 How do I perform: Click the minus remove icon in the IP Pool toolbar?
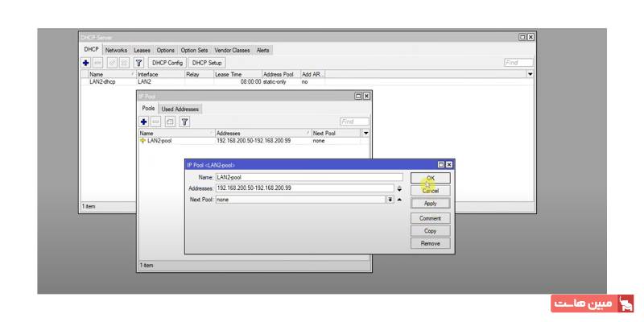[x=156, y=122]
